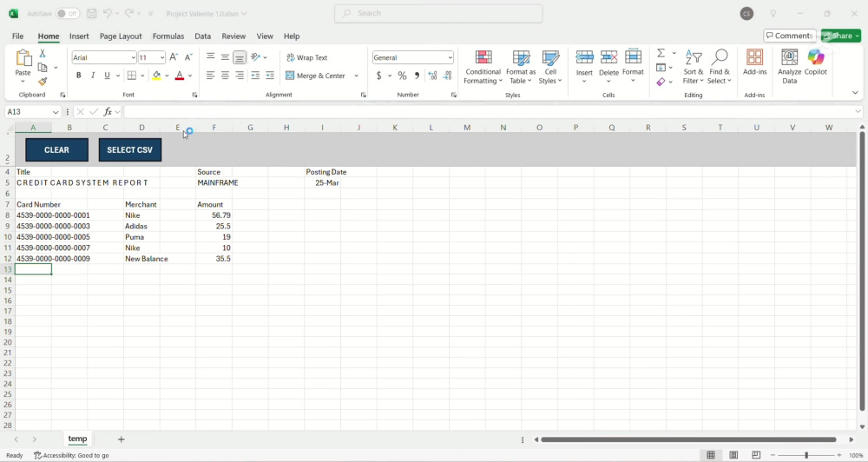Image resolution: width=868 pixels, height=462 pixels.
Task: Collapse the ribbon with the chevron
Action: pos(855,93)
